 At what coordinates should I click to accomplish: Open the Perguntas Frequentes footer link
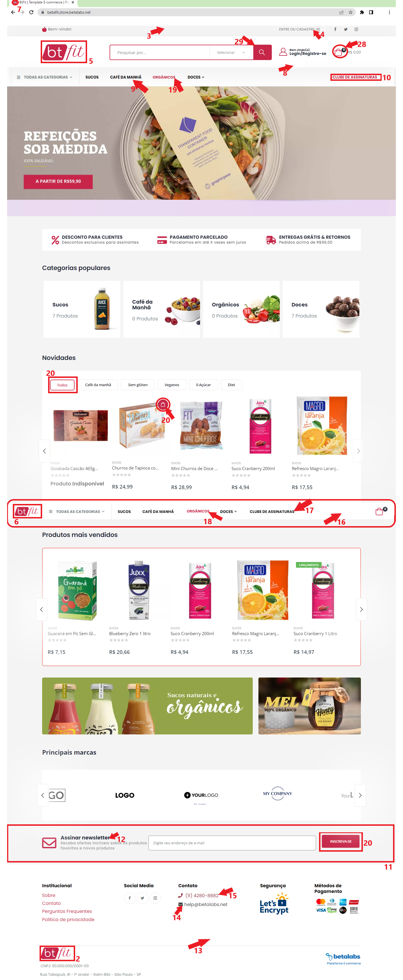point(67,911)
